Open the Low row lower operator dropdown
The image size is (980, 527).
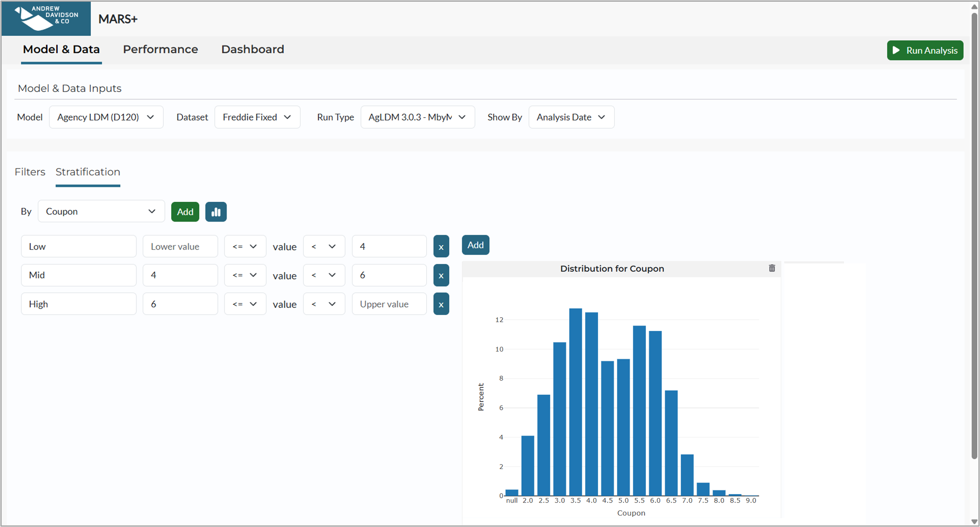245,247
